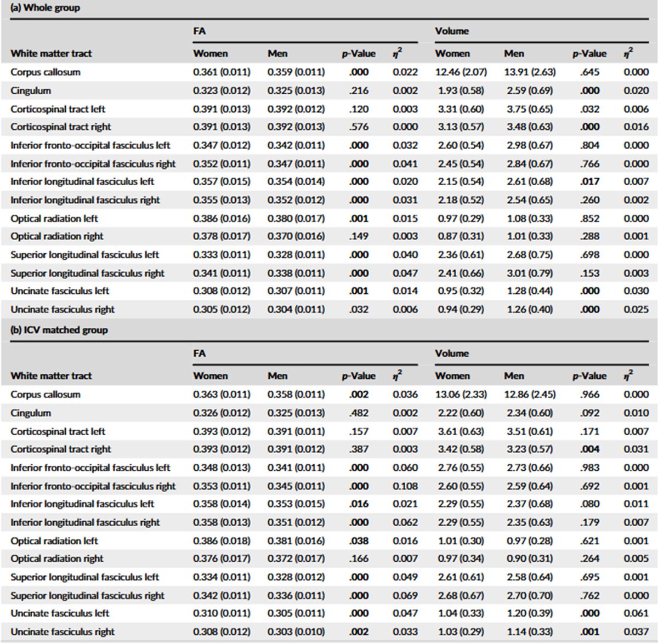Click the Whole group volume p-value ".017"

[590, 181]
